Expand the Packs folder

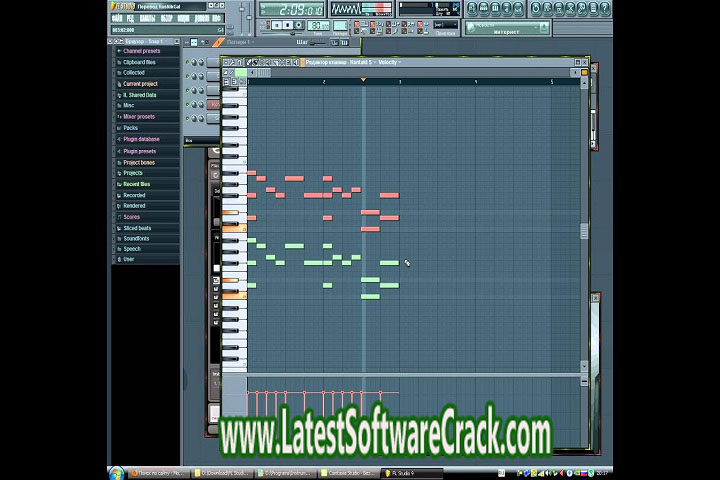click(146, 128)
